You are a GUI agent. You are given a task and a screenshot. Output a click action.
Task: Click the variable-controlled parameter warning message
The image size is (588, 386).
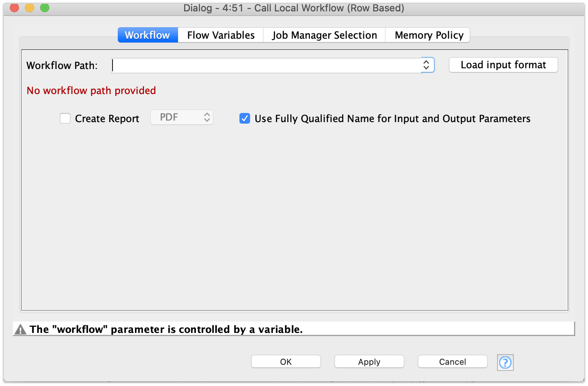(166, 330)
